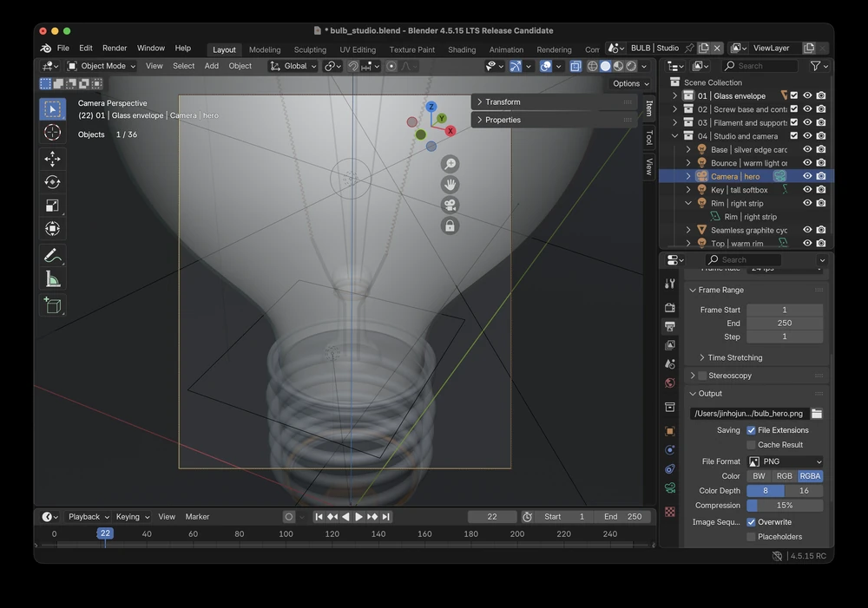The width and height of the screenshot is (868, 608).
Task: Click the Compression 15% slider
Action: (x=785, y=506)
